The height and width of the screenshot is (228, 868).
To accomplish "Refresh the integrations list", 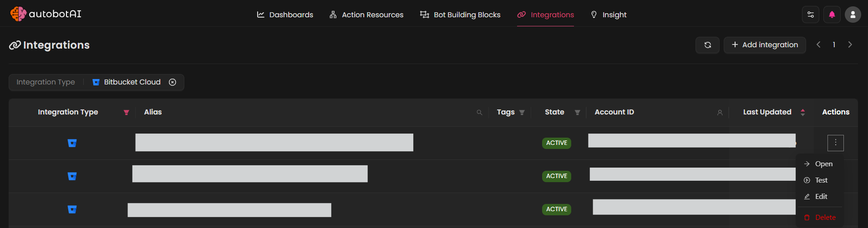I will (x=707, y=45).
